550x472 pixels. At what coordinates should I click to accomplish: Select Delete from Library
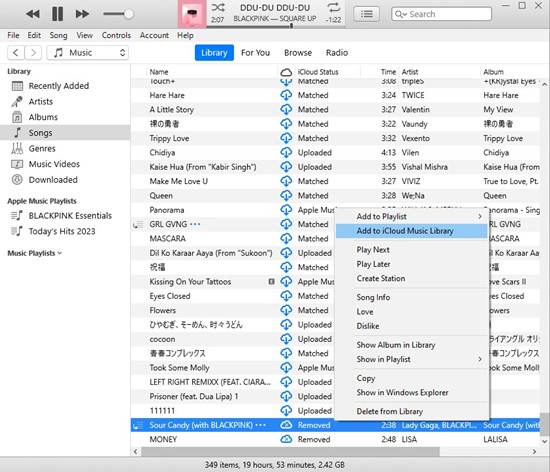coord(412,411)
